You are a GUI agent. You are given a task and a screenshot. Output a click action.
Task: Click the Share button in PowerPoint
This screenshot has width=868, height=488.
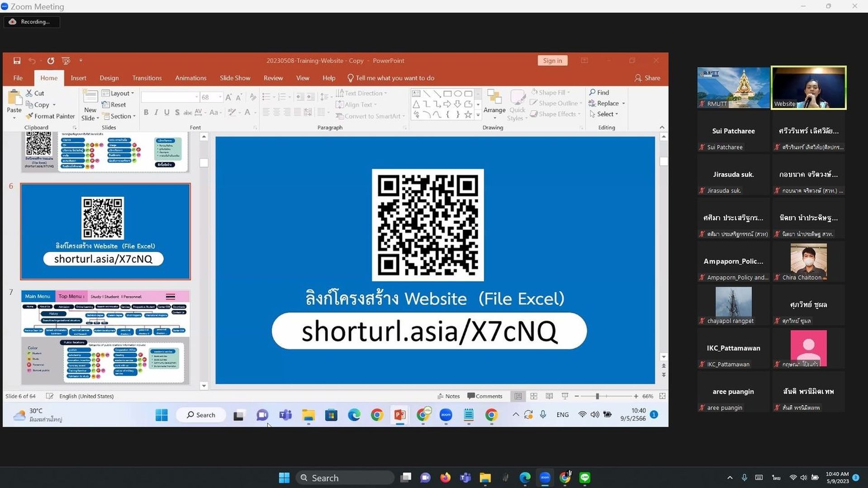(647, 78)
